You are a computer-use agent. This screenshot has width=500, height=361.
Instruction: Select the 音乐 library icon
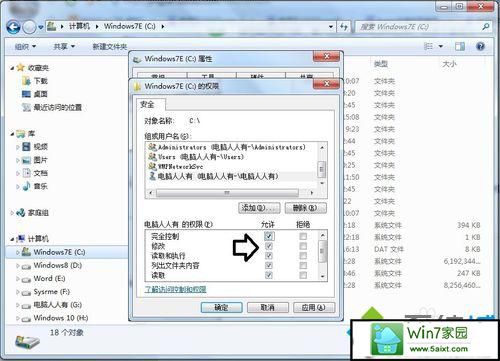coord(26,186)
